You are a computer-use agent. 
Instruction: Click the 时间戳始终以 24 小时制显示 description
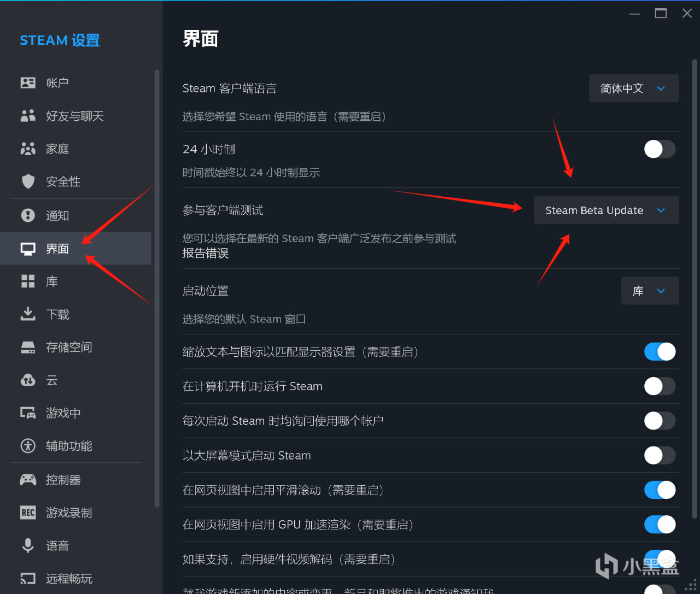pos(251,173)
